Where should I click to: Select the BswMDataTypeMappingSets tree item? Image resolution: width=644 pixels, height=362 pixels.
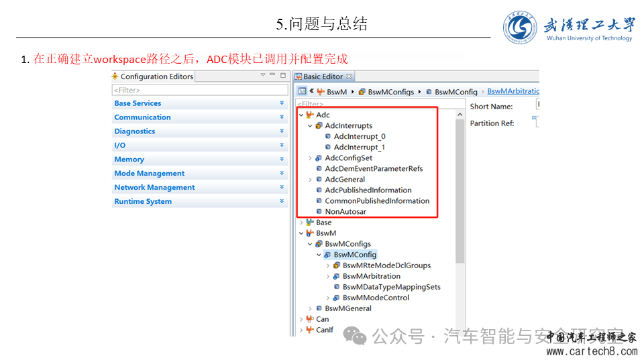click(391, 287)
